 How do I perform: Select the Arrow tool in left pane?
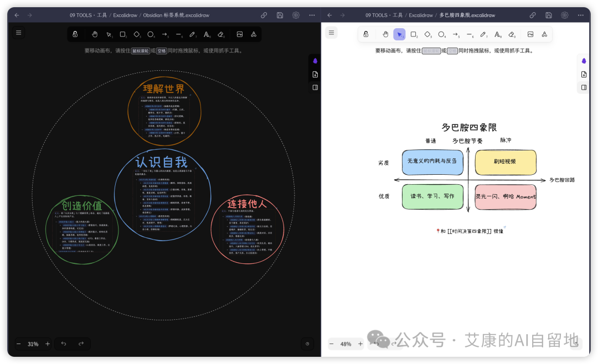[x=165, y=34]
